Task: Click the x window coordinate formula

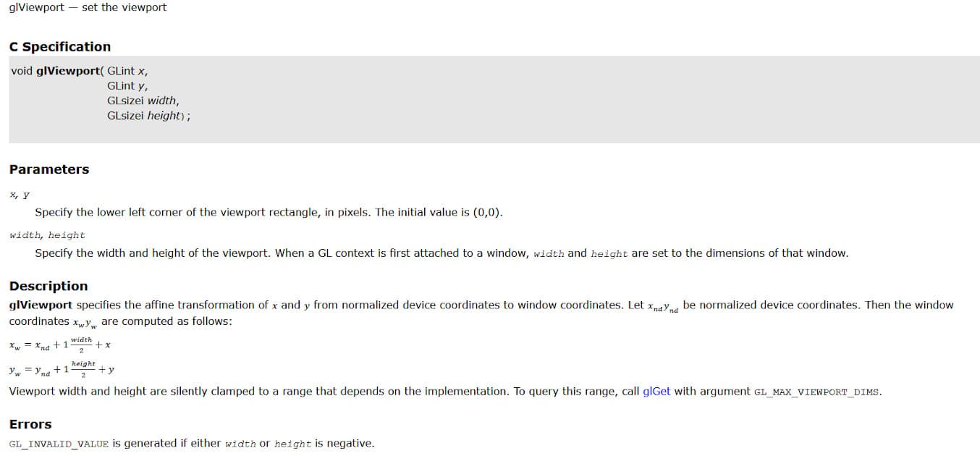Action: [x=59, y=345]
